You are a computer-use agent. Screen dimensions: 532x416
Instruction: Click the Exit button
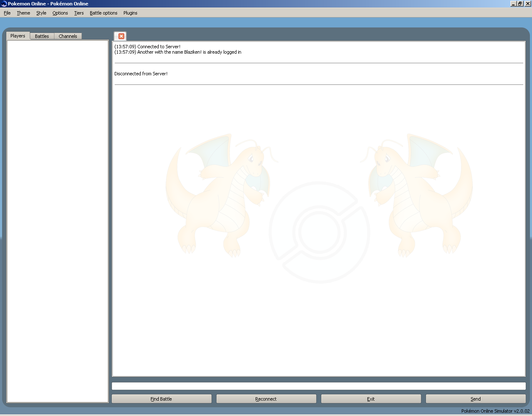pos(371,399)
